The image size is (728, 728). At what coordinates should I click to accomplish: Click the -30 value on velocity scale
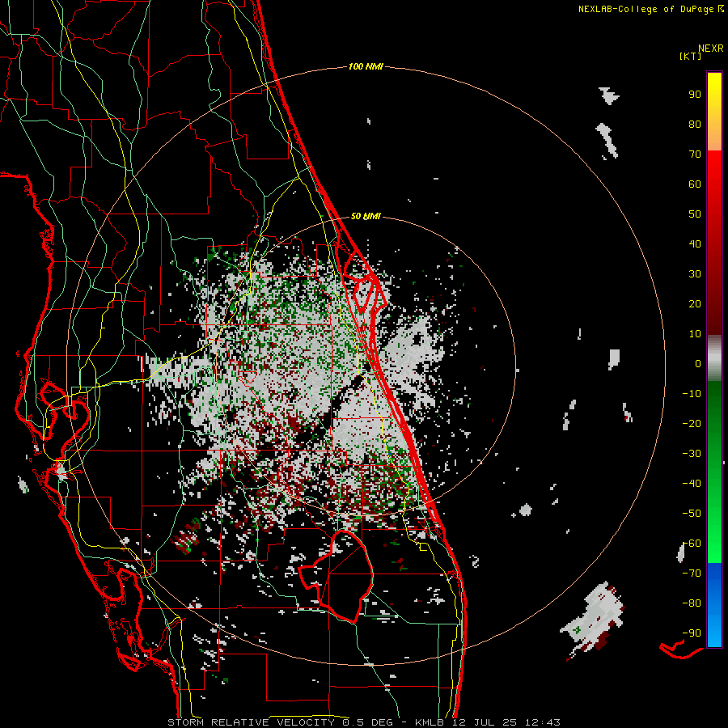pos(692,454)
